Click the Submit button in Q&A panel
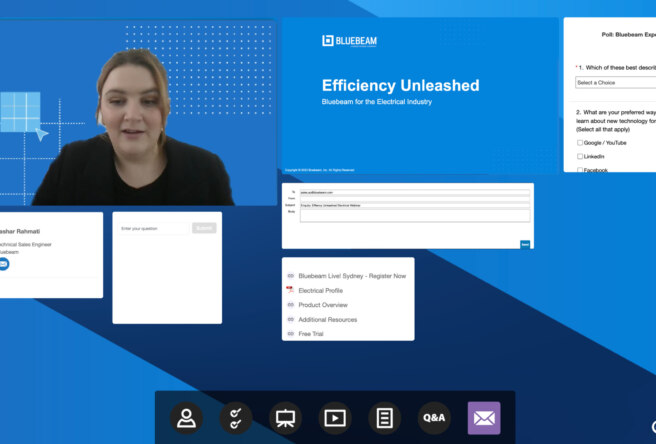This screenshot has width=656, height=444. click(204, 228)
